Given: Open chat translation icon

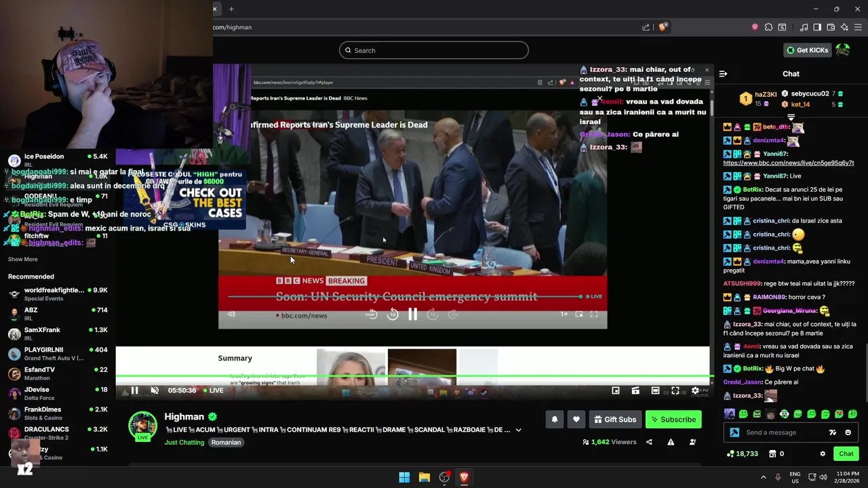Looking at the screenshot, I should pos(833,432).
